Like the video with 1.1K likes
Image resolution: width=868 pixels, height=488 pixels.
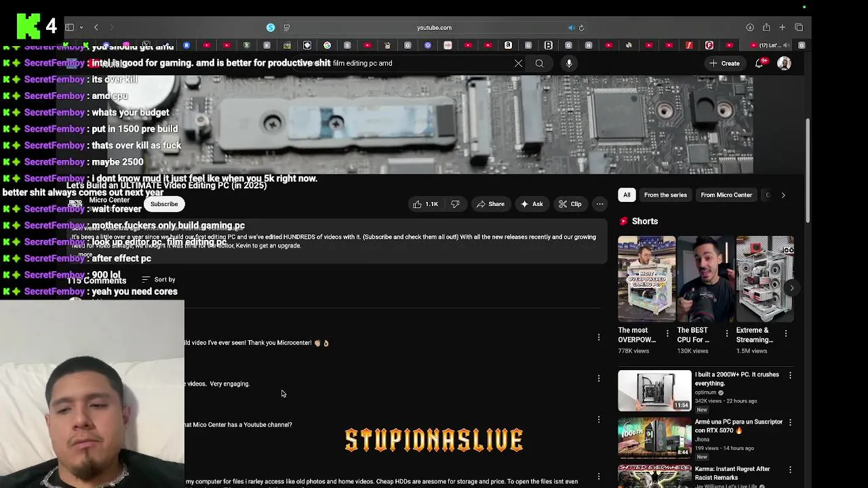tap(425, 204)
